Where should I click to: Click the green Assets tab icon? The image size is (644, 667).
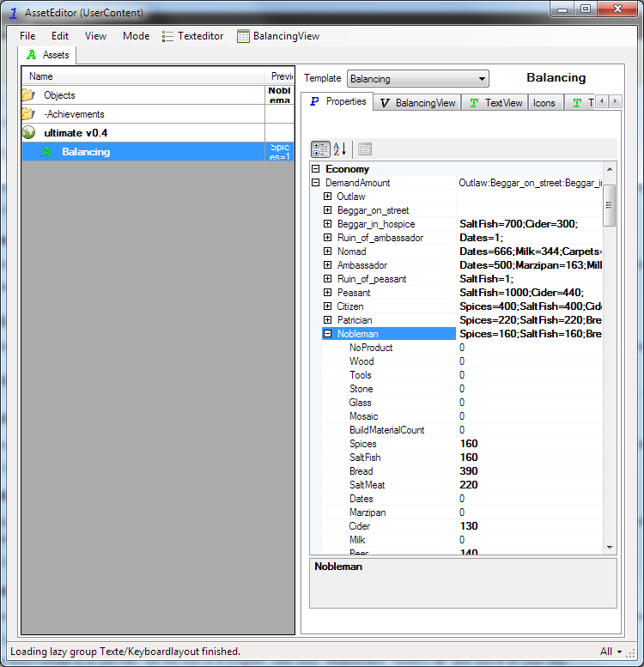click(x=31, y=55)
